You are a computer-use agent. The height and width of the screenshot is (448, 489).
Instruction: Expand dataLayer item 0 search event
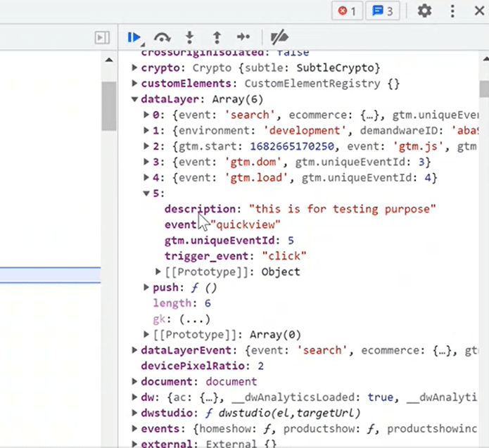[x=146, y=115]
